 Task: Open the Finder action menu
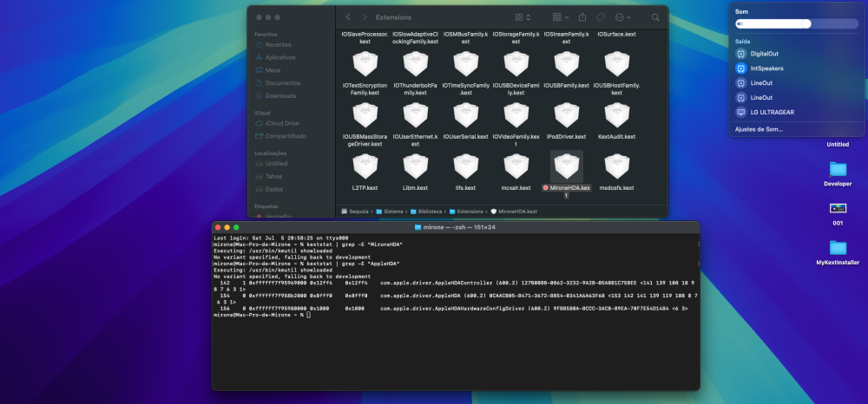pos(622,17)
